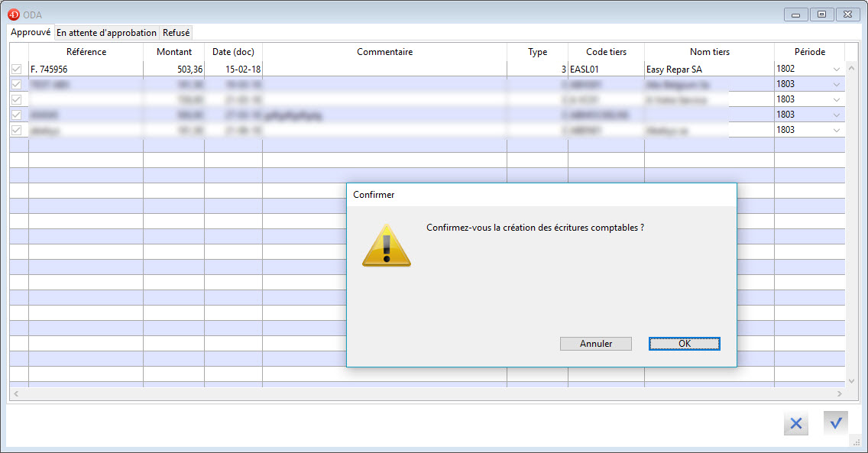The image size is (868, 453).
Task: Toggle the fifth row checkbox
Action: 17,130
